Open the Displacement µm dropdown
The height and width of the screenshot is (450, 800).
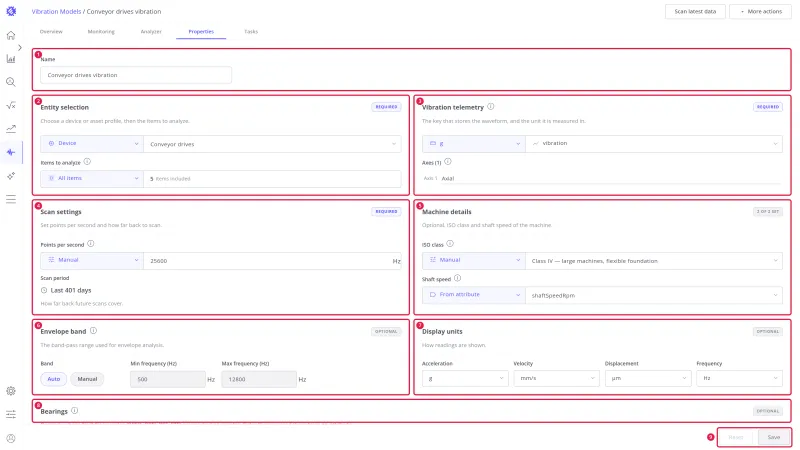click(648, 379)
